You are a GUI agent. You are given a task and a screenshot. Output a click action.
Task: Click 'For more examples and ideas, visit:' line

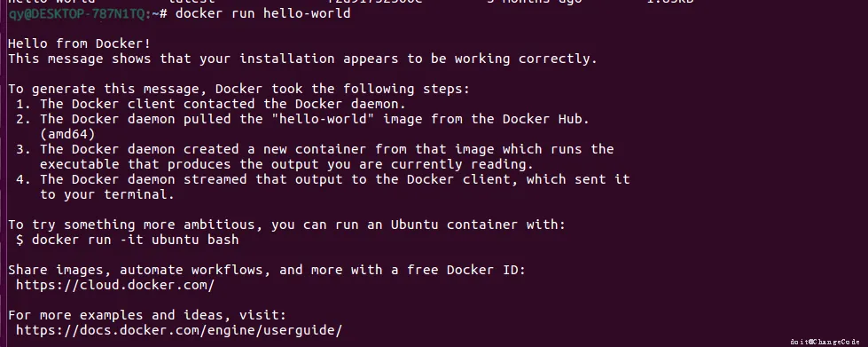point(147,316)
